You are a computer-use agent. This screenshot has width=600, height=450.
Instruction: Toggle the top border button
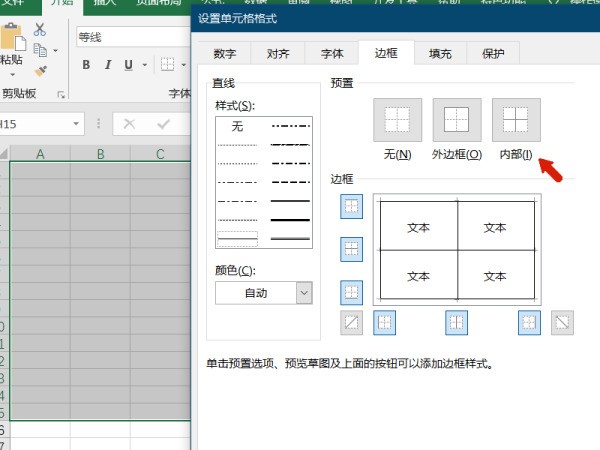(x=352, y=207)
